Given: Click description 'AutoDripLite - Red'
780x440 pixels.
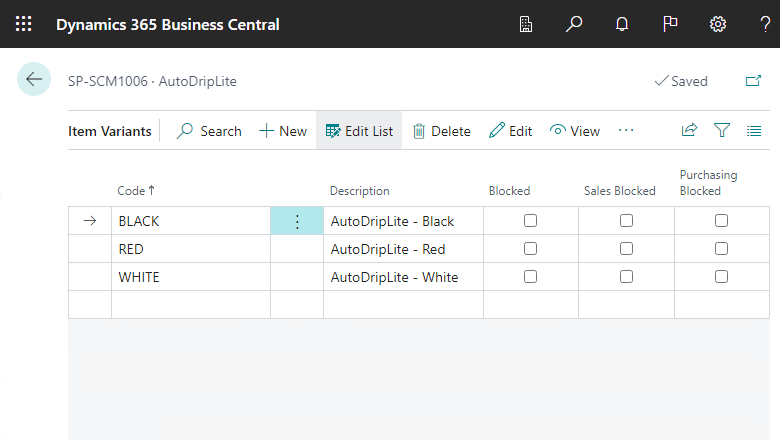Looking at the screenshot, I should [388, 249].
